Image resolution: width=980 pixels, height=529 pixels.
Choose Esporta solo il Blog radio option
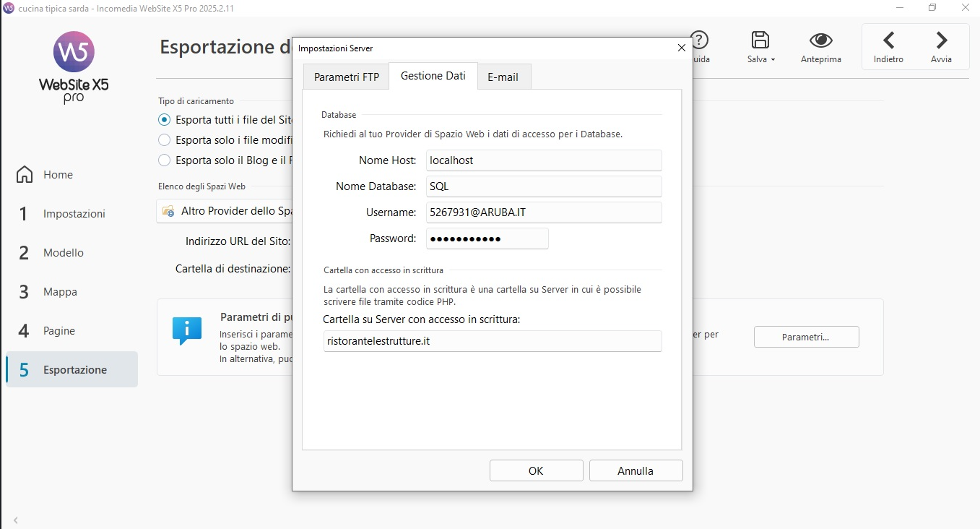click(x=165, y=160)
